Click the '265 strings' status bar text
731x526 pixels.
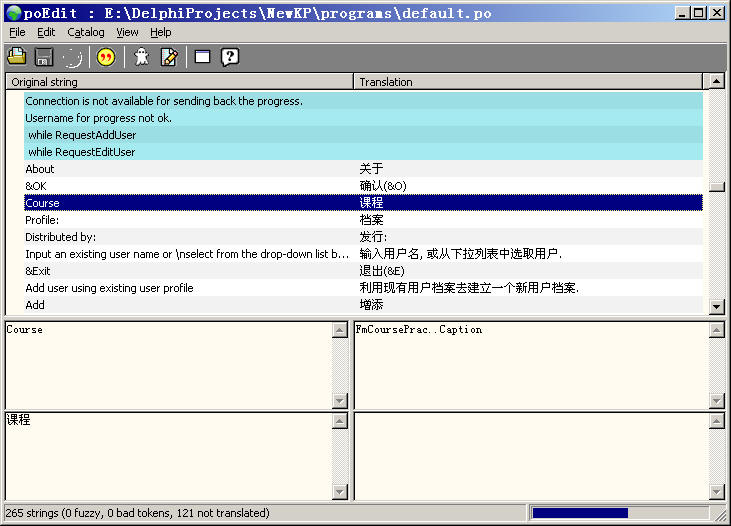tap(138, 513)
